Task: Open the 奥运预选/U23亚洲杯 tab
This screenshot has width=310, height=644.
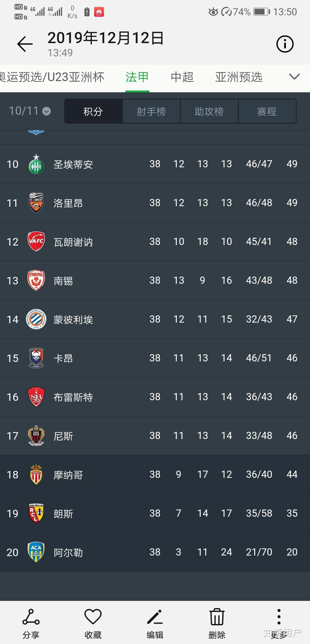Action: (x=52, y=77)
